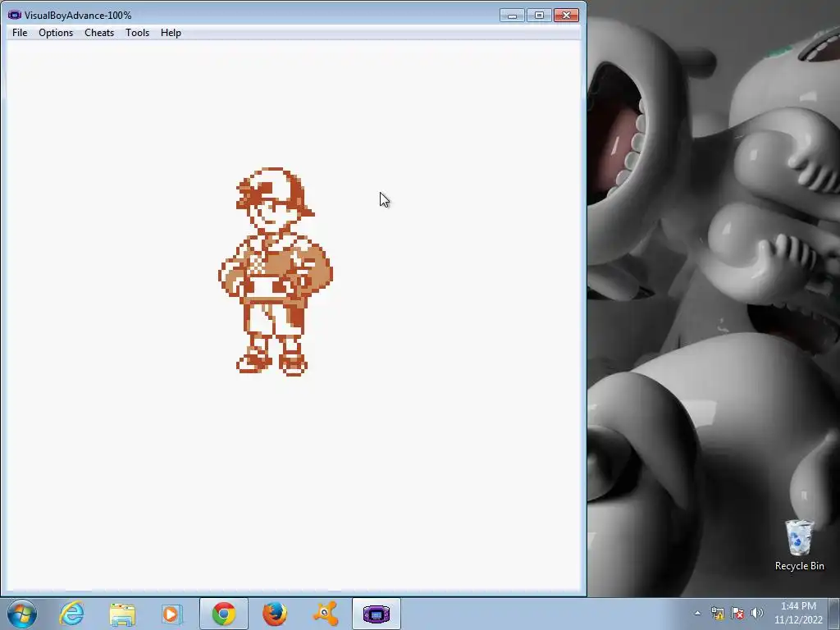
Task: Select VisualBoyAdvance taskbar button
Action: tap(376, 614)
